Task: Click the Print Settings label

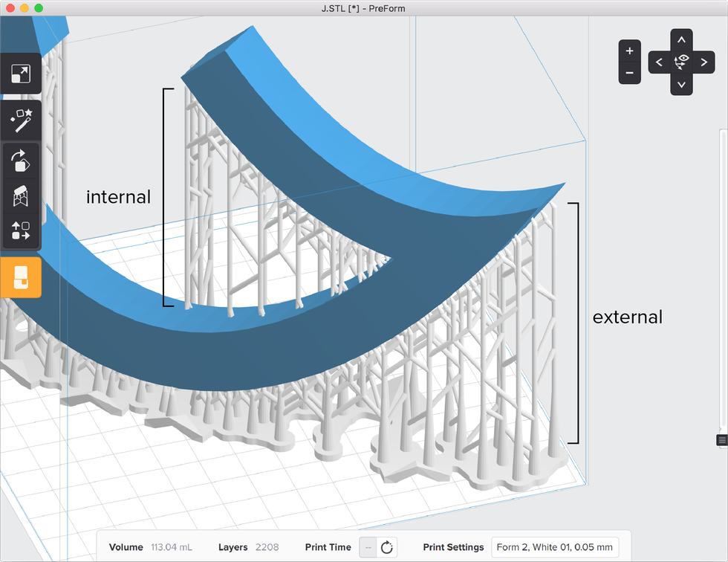Action: pos(456,547)
